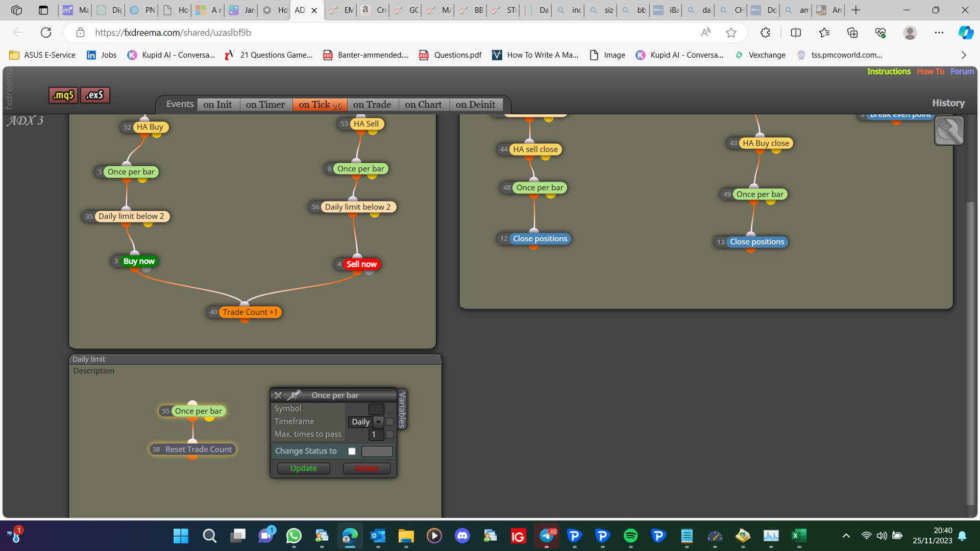Switch to the on Timer event tab
The image size is (980, 551).
coord(265,105)
